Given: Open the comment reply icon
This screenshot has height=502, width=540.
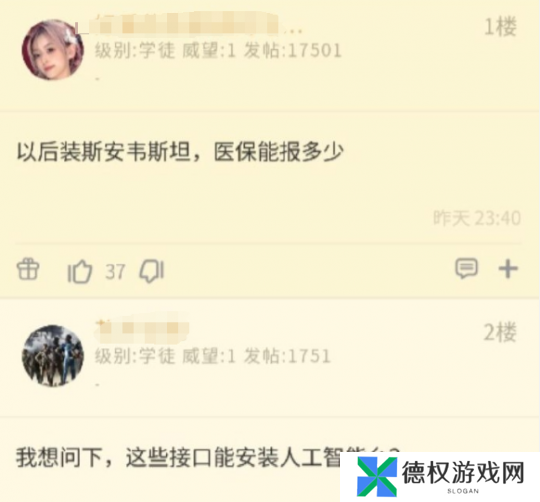Looking at the screenshot, I should coord(467,268).
